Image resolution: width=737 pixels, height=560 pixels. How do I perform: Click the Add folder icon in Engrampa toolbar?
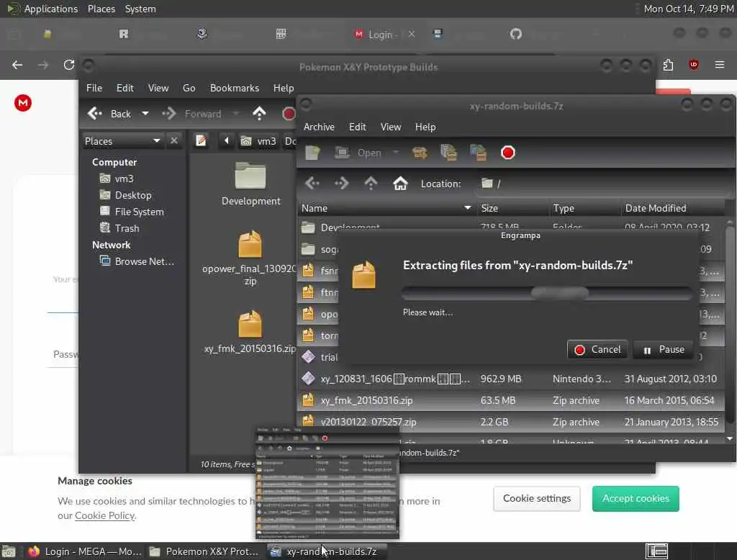[x=479, y=153]
